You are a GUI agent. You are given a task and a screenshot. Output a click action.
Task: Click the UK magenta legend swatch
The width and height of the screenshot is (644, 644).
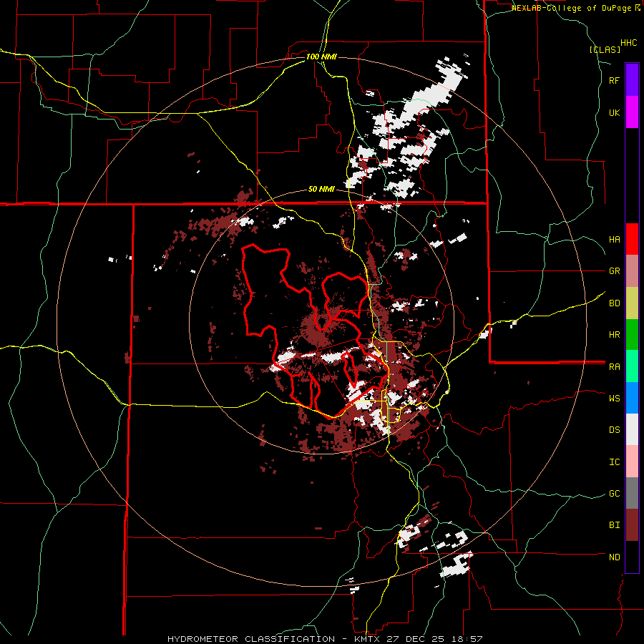point(632,112)
